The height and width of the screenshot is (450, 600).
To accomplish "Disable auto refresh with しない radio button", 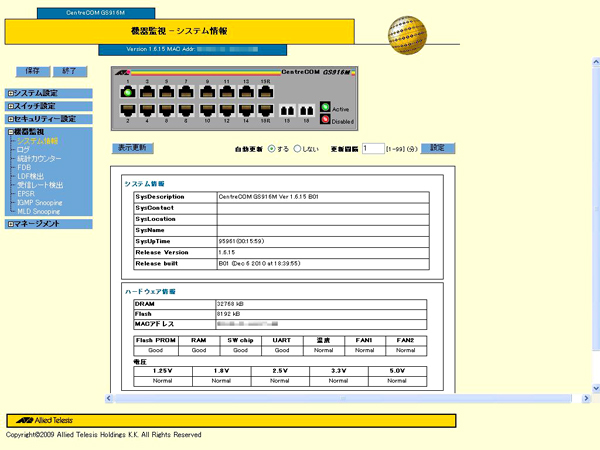I will click(297, 149).
